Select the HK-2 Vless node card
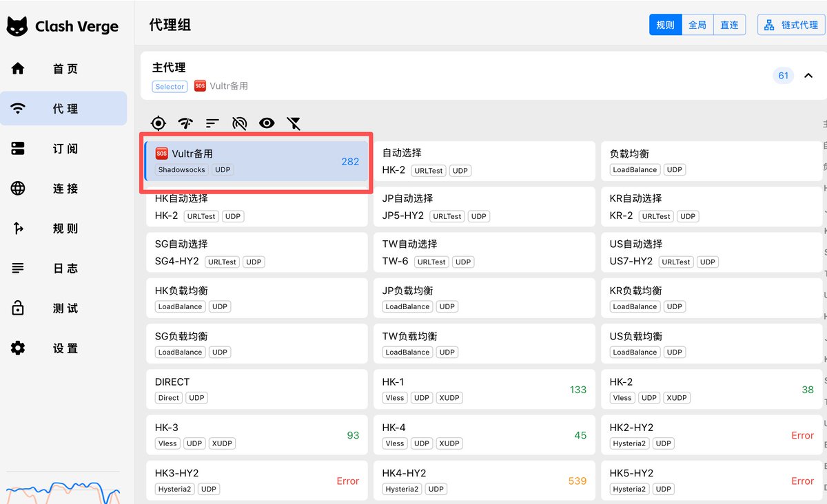 [x=712, y=389]
